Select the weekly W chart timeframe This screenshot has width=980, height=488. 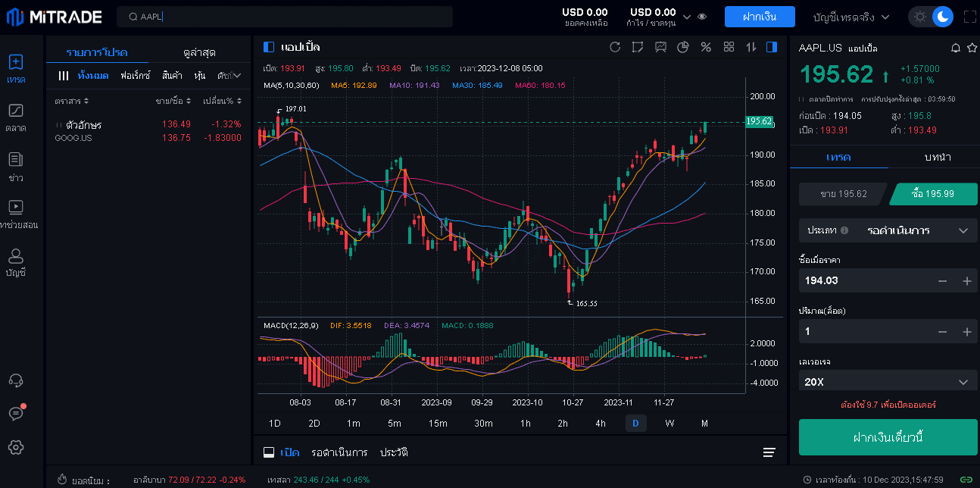[x=669, y=424]
